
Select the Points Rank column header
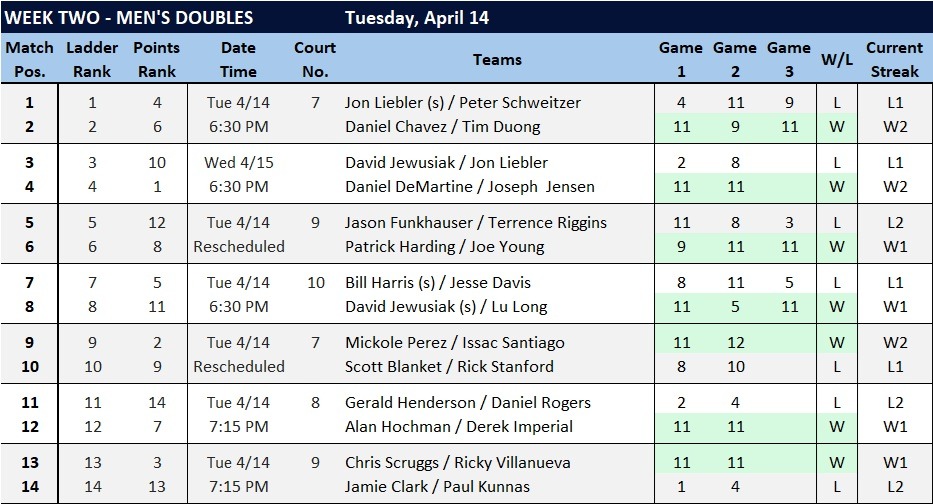(156, 59)
